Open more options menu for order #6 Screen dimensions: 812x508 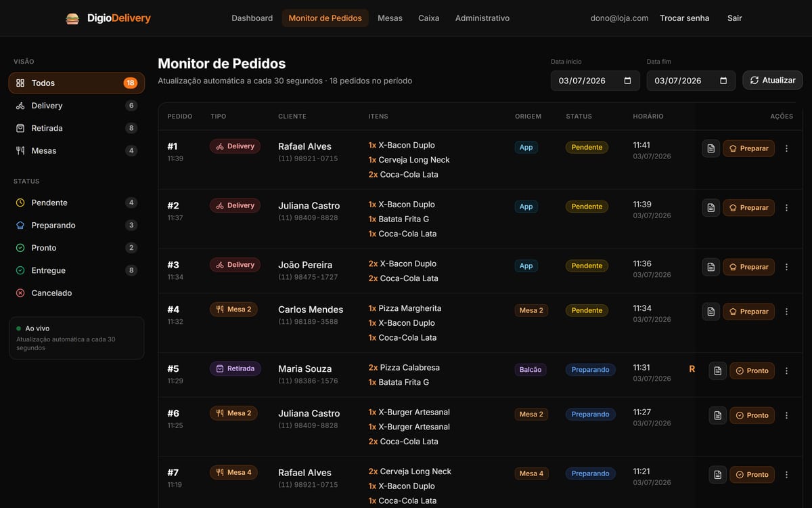click(x=786, y=415)
